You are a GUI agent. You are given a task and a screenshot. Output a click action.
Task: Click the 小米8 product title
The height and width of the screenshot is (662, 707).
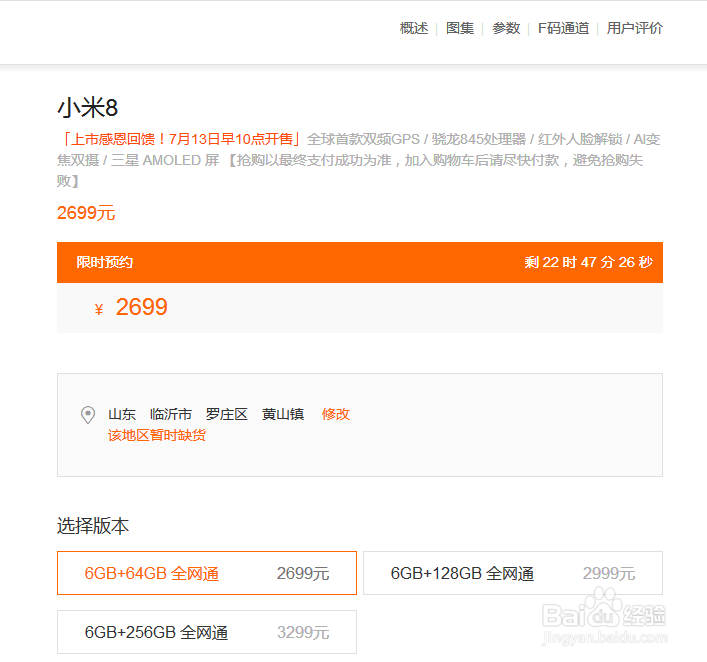click(87, 108)
